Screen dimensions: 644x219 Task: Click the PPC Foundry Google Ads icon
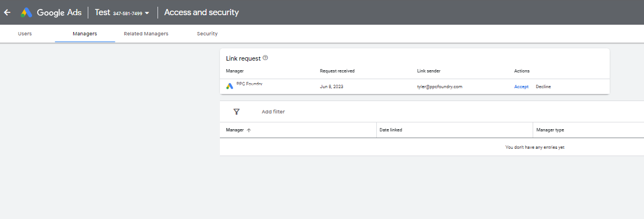coord(229,86)
